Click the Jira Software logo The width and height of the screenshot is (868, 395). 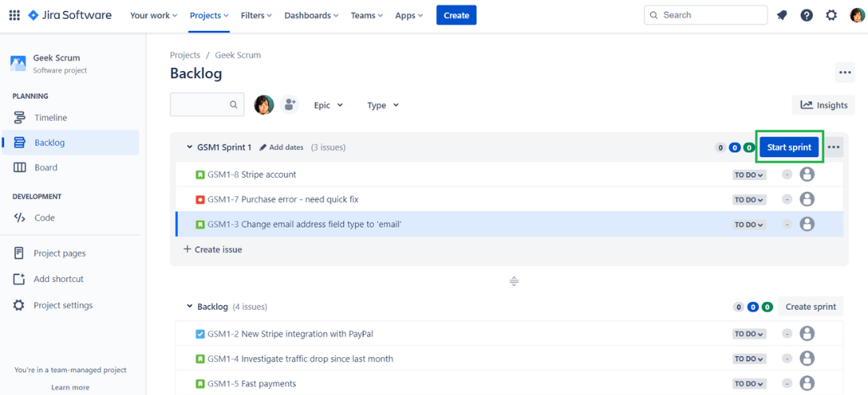(x=69, y=16)
